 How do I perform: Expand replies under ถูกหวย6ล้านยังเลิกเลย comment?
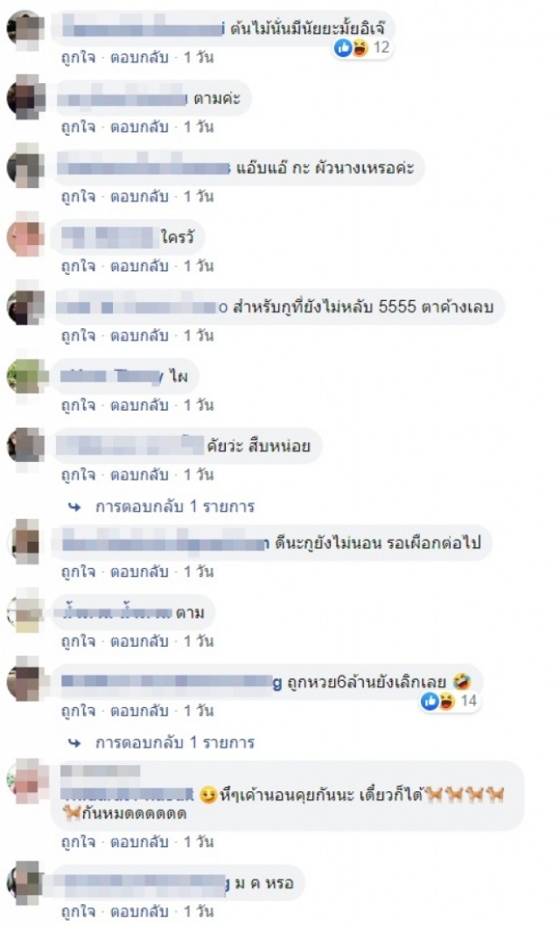pyautogui.click(x=175, y=742)
